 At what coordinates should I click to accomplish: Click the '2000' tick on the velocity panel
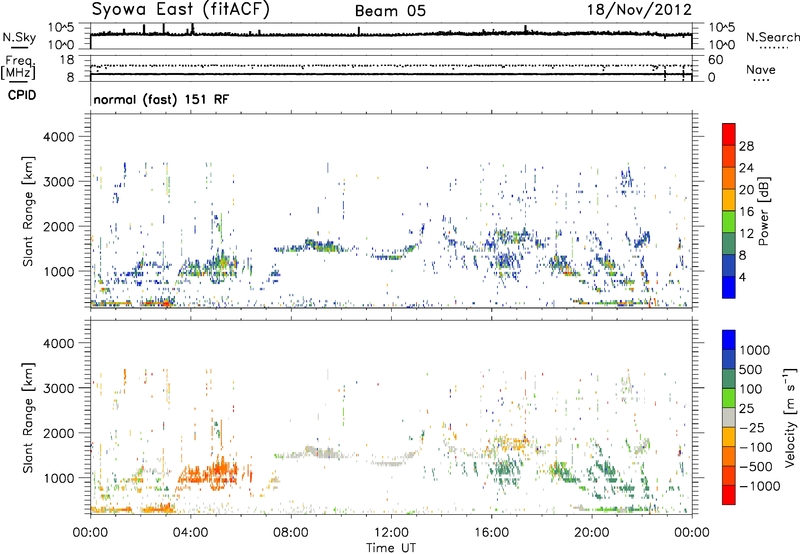tap(59, 433)
